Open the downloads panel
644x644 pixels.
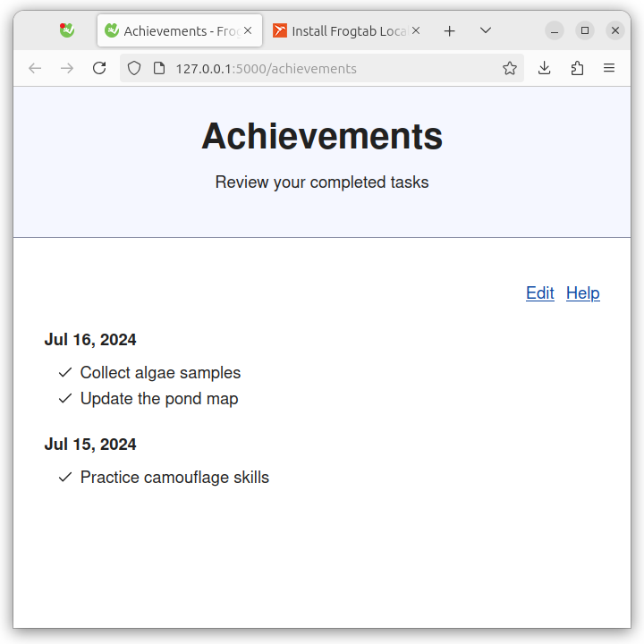click(x=544, y=68)
